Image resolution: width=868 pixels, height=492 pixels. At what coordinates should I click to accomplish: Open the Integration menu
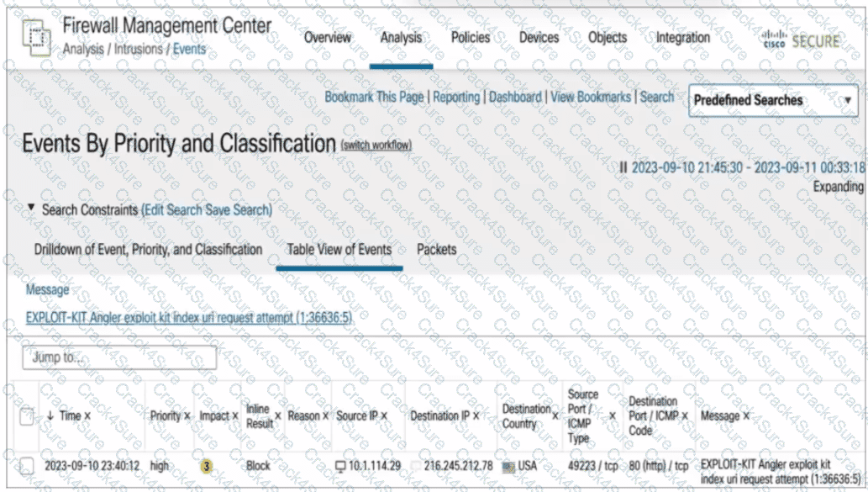click(683, 38)
